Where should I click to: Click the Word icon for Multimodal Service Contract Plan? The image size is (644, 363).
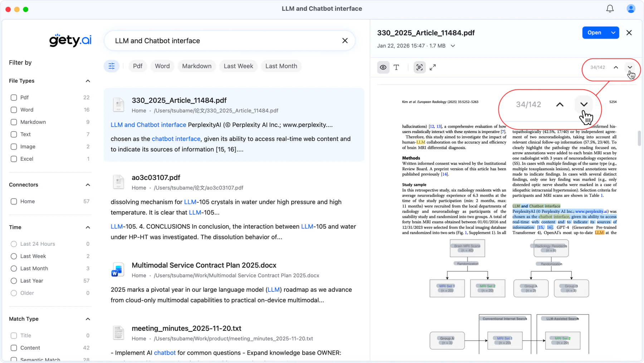[117, 270]
